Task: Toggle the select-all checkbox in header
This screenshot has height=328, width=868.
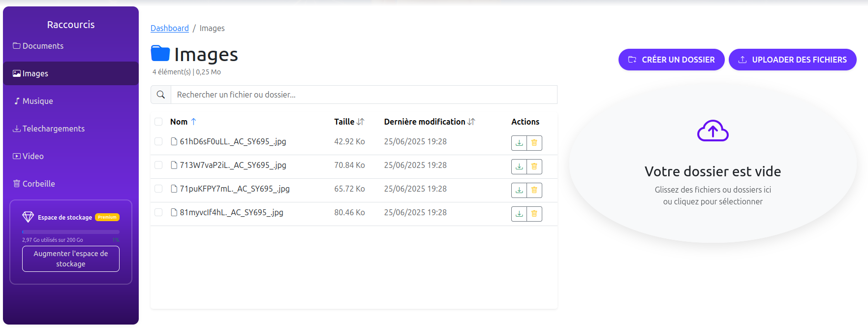Action: tap(158, 122)
